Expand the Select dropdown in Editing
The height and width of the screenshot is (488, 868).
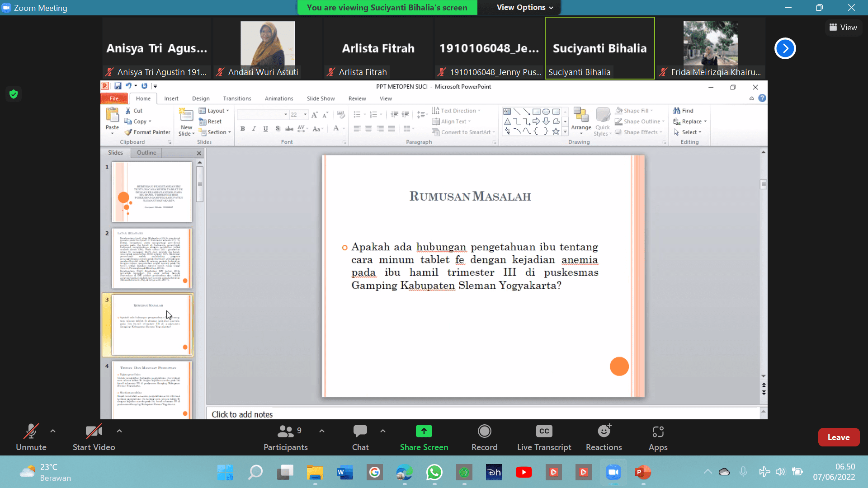(687, 132)
